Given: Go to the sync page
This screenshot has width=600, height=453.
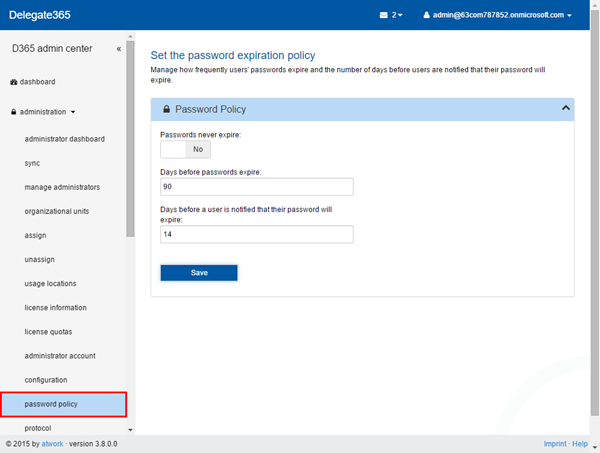Looking at the screenshot, I should click(x=32, y=163).
